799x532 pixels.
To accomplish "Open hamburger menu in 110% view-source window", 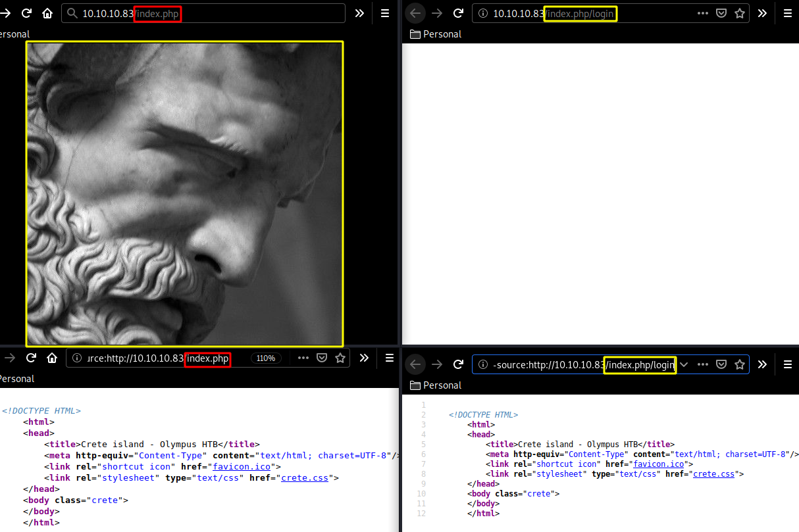I will click(x=390, y=358).
